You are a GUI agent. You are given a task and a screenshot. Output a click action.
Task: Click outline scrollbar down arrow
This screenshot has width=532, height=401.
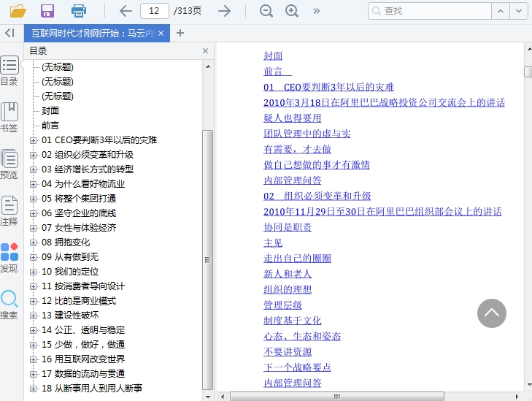pos(208,396)
